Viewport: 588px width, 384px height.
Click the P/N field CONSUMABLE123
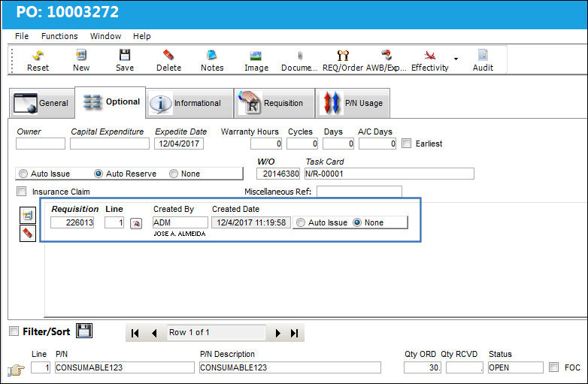point(125,367)
